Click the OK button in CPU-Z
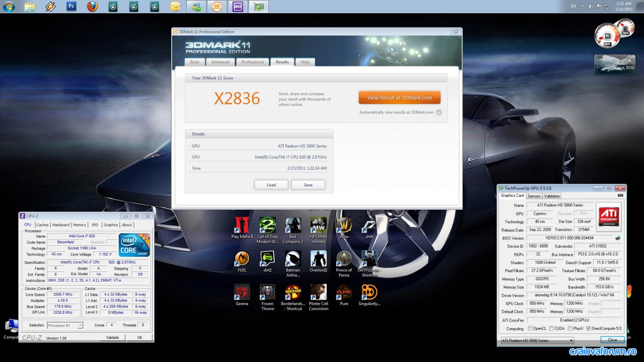The height and width of the screenshot is (362, 644). click(139, 338)
